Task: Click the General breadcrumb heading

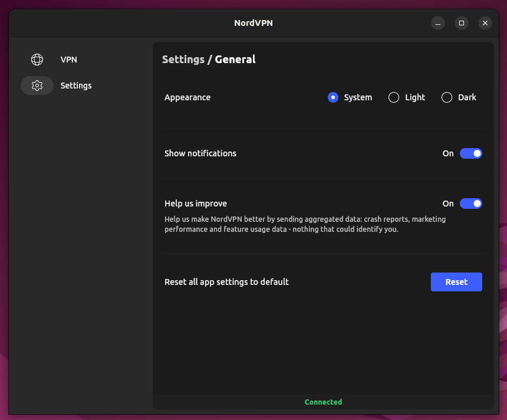Action: (235, 60)
